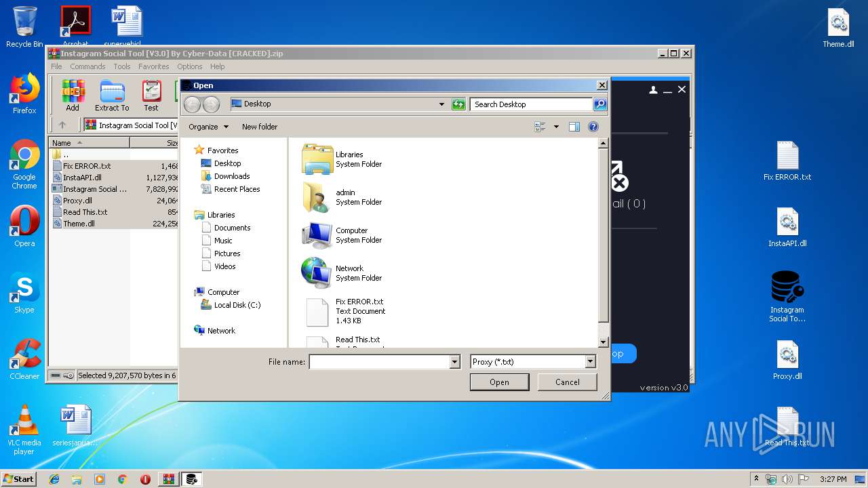
Task: Click the Recycle Bin desktop icon
Action: tap(24, 27)
